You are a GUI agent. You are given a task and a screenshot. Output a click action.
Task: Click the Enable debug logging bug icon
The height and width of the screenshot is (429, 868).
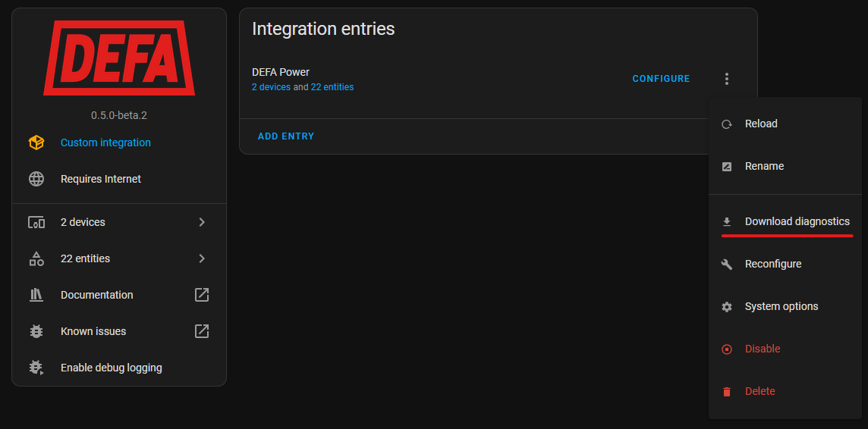click(x=36, y=368)
